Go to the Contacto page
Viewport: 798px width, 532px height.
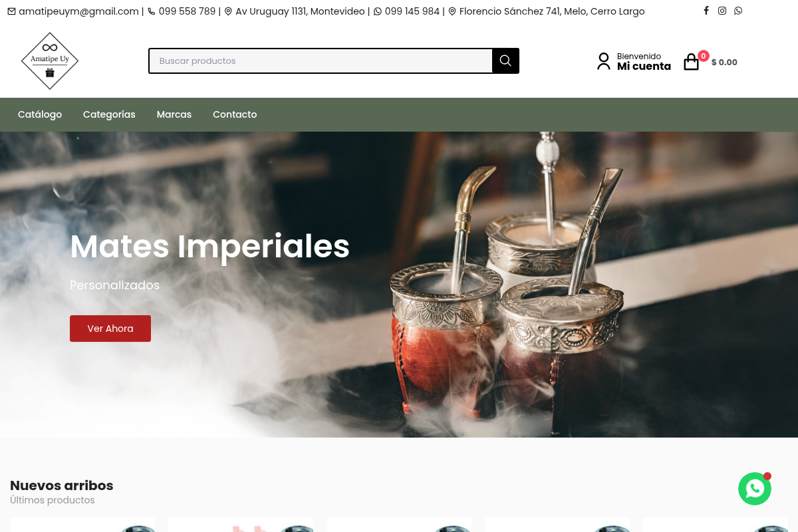pyautogui.click(x=235, y=114)
